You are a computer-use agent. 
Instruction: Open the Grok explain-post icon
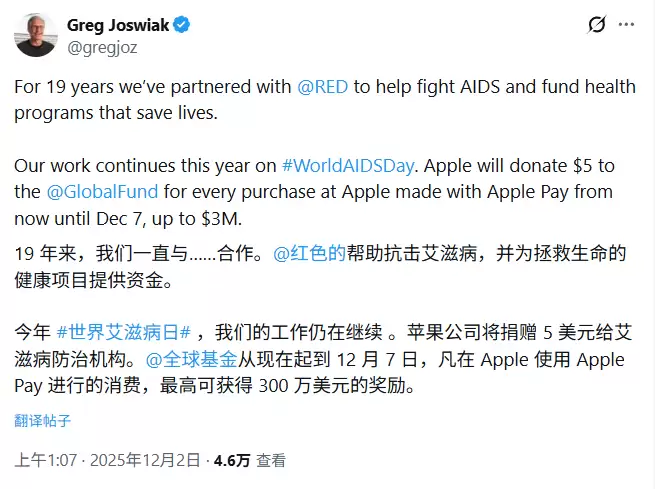(597, 25)
